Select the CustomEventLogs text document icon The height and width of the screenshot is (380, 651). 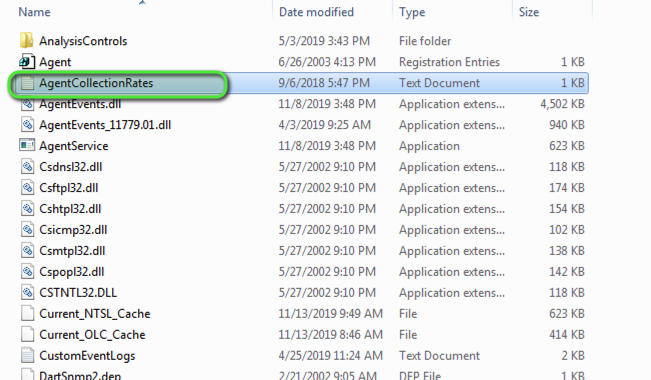(27, 355)
